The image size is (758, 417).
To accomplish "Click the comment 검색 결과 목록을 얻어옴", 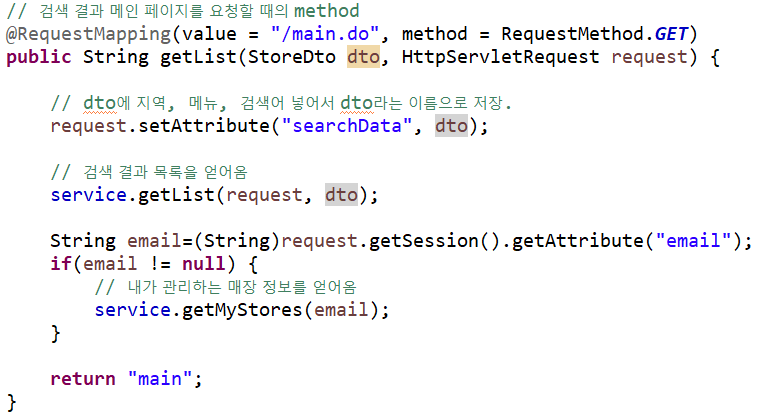I will click(x=149, y=173).
